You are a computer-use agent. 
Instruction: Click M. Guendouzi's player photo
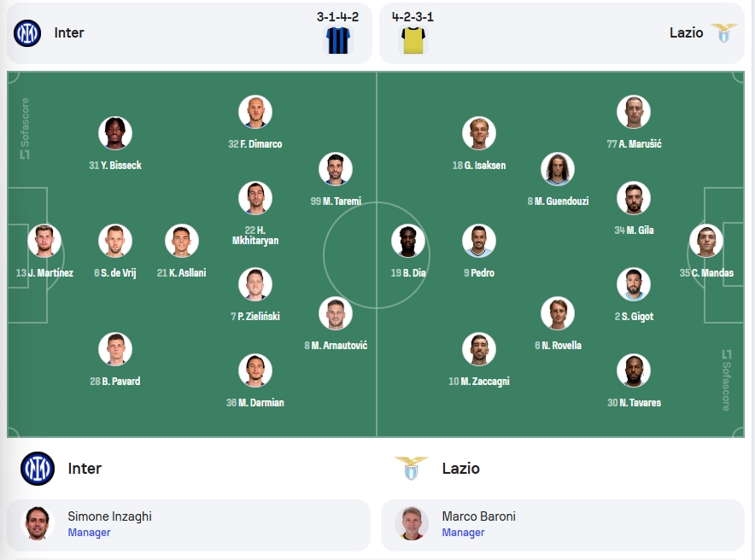tap(558, 169)
